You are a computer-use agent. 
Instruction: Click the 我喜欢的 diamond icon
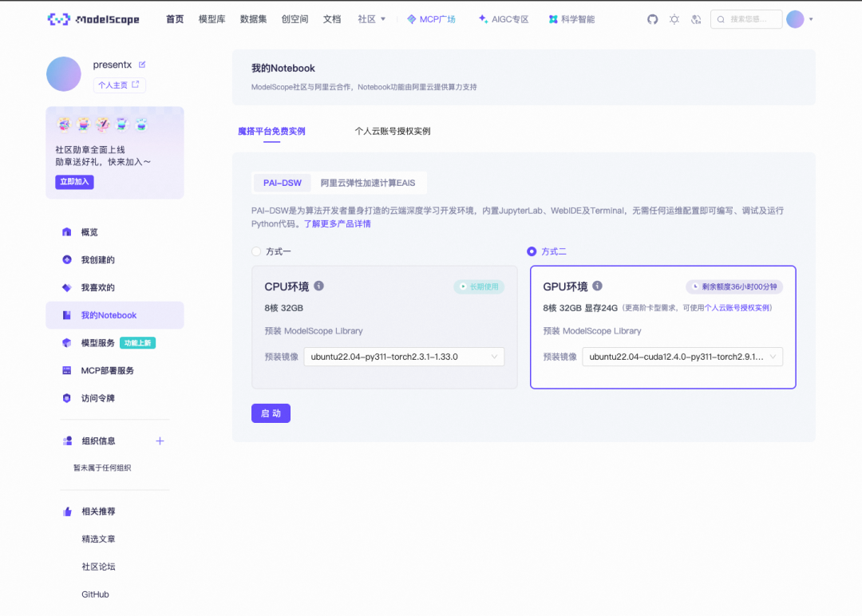click(66, 287)
